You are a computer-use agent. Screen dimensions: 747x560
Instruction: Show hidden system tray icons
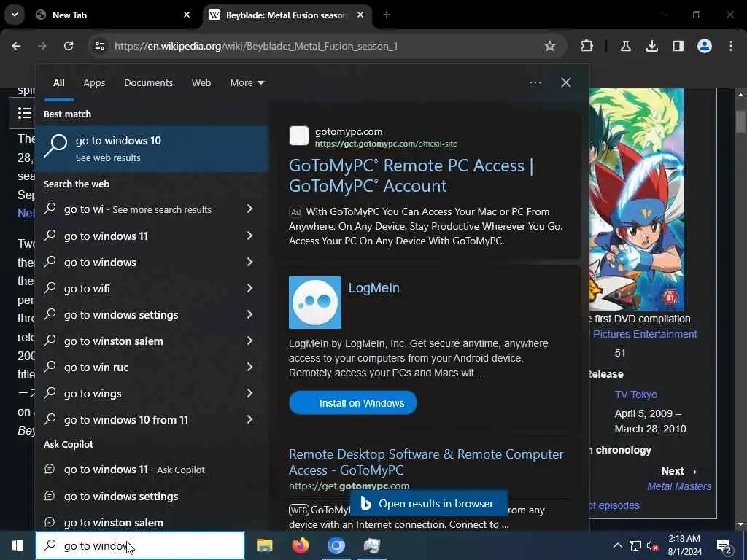[x=617, y=545]
